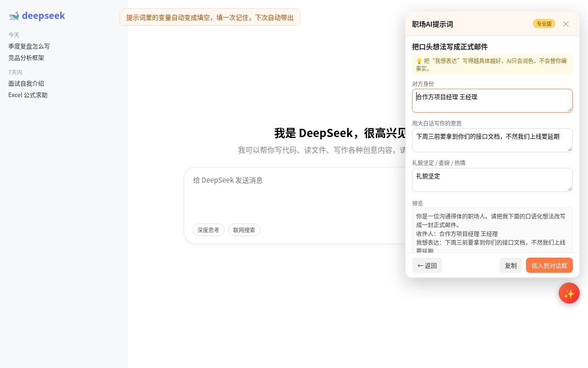Focus the tone field containing 礼貌坚定
The image size is (588, 368).
pos(492,180)
